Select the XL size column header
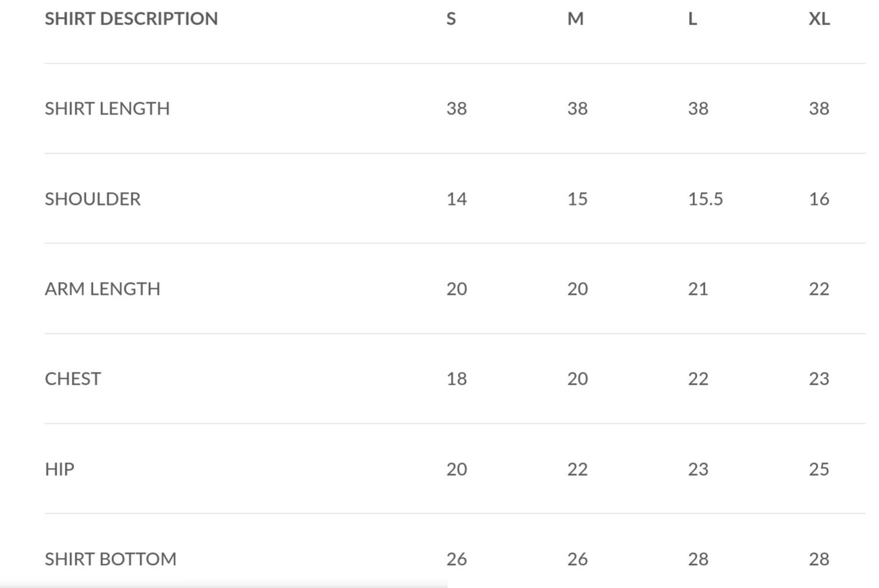Screen dimensions: 879x588 click(819, 19)
